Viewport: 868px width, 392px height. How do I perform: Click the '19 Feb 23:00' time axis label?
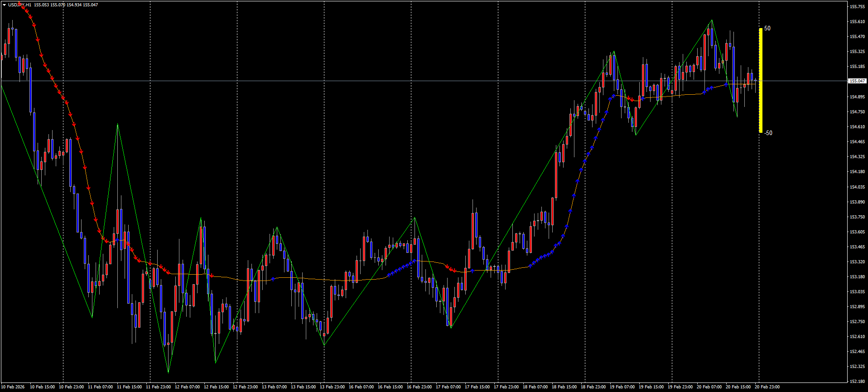point(680,387)
